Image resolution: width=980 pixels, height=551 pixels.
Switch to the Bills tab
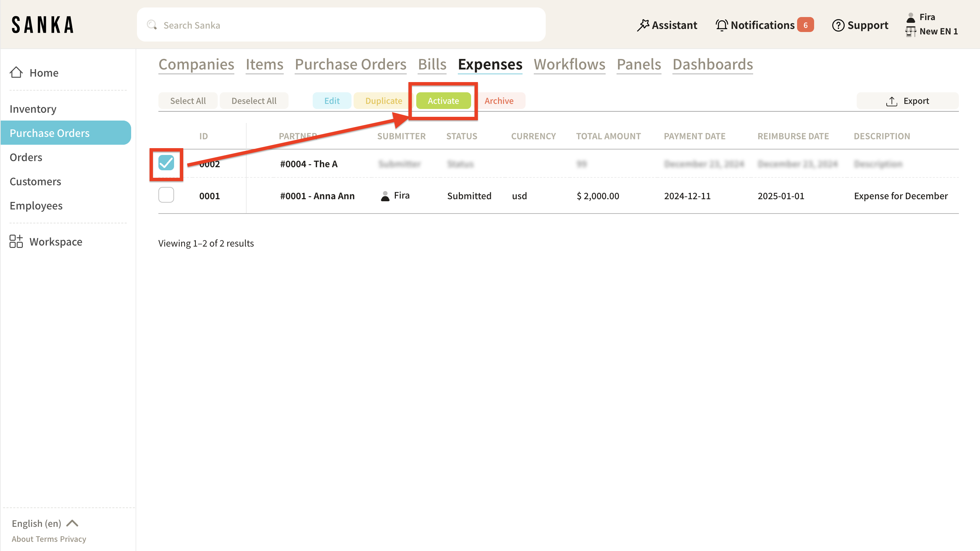click(432, 64)
